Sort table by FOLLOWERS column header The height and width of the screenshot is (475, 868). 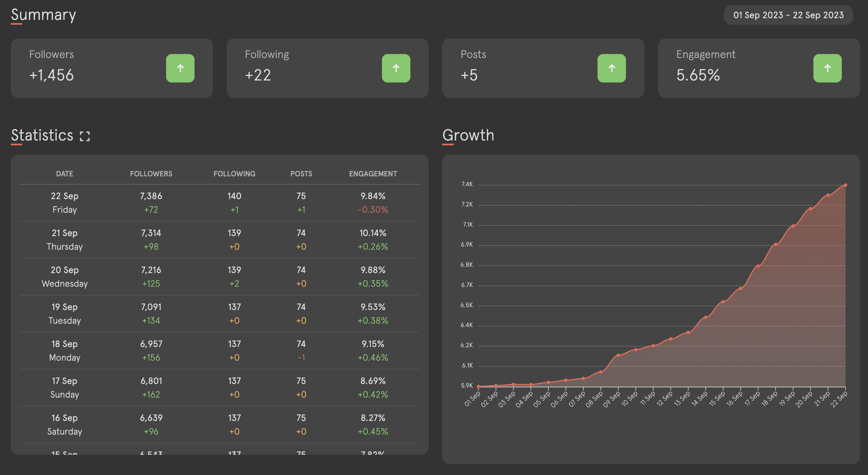point(151,174)
